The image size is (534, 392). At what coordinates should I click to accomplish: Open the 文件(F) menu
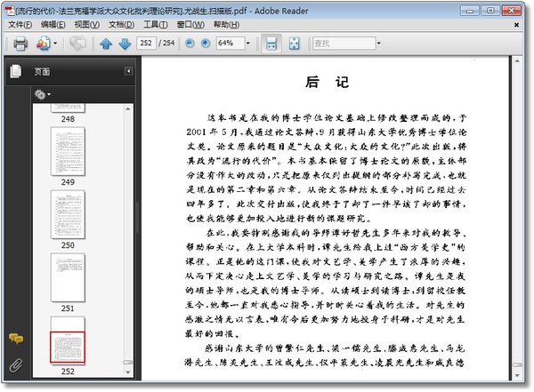tap(20, 25)
